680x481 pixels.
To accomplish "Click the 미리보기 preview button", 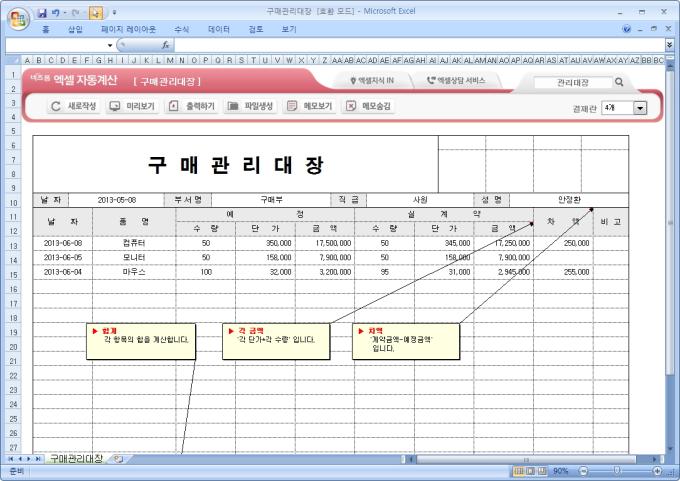I will 132,106.
